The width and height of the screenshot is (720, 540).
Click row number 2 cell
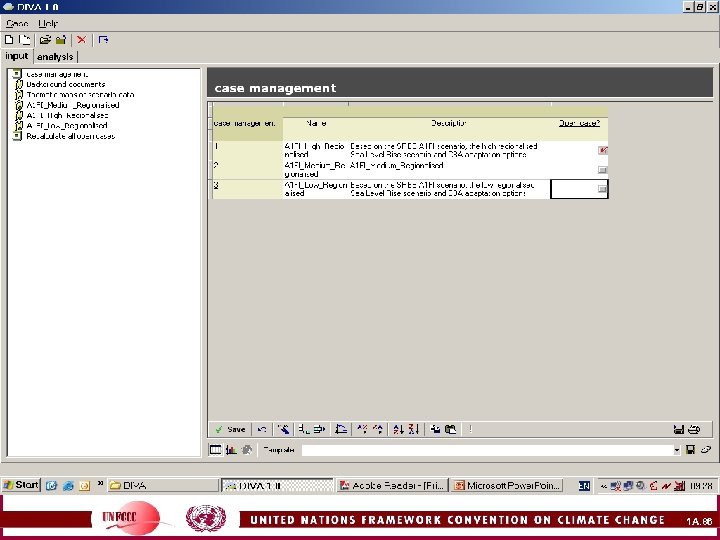248,169
